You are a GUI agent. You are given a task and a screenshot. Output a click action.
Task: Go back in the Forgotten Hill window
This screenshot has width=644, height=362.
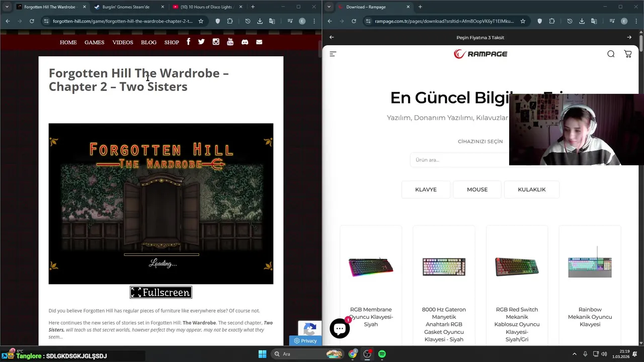coord(8,21)
